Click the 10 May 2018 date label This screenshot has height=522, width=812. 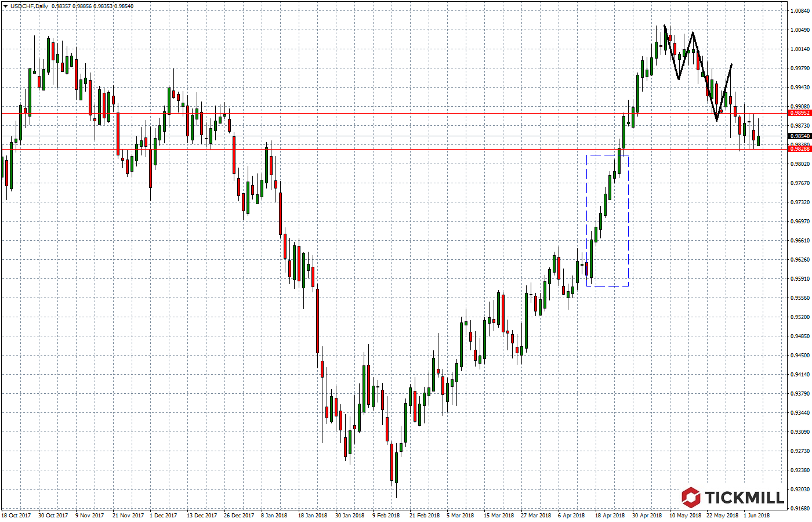click(x=685, y=515)
